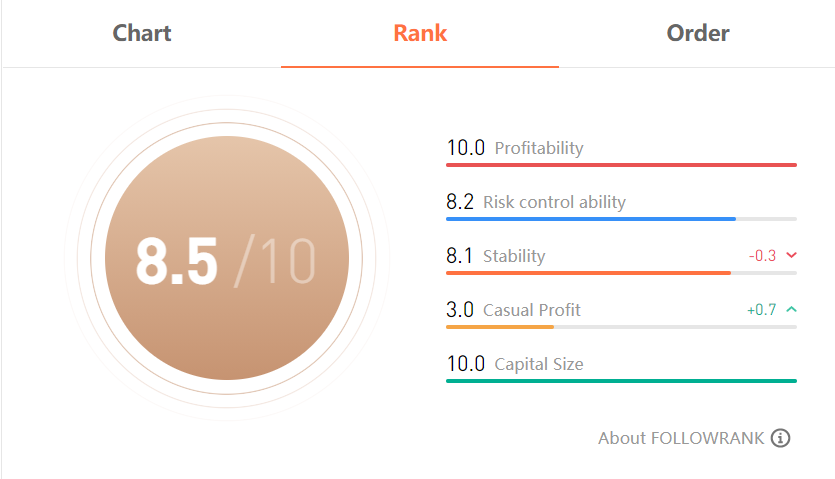Click the Profitability label

539,148
